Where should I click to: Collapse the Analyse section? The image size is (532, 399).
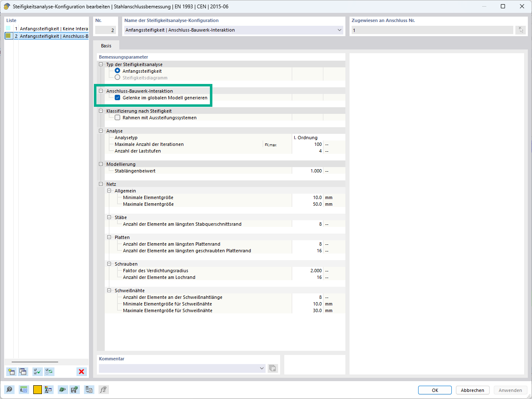tap(101, 131)
